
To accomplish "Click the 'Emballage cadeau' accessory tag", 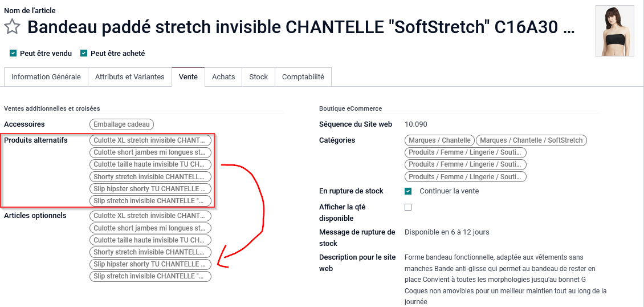I will click(x=121, y=124).
